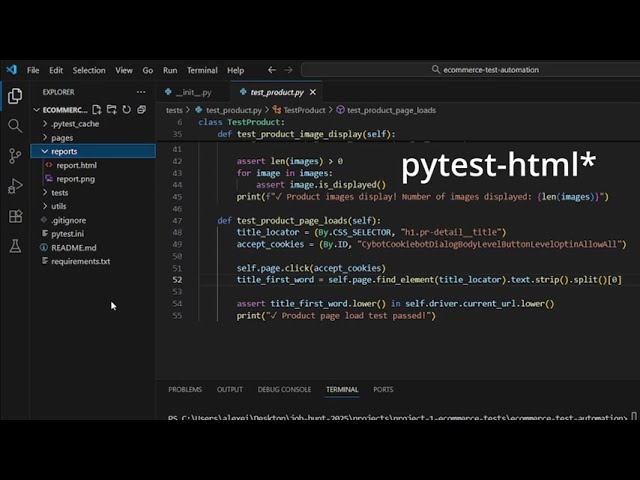640x480 pixels.
Task: Open the Source Control view
Action: pos(15,156)
